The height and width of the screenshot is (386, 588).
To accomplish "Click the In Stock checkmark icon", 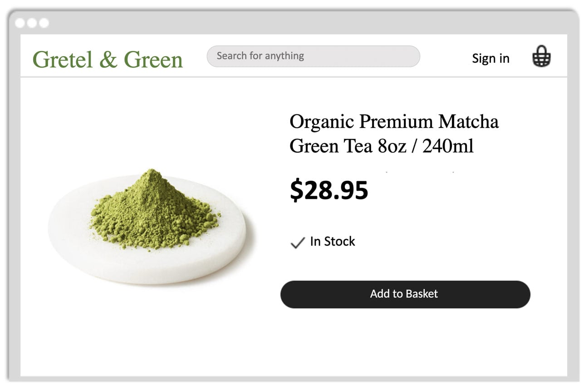I will point(297,243).
